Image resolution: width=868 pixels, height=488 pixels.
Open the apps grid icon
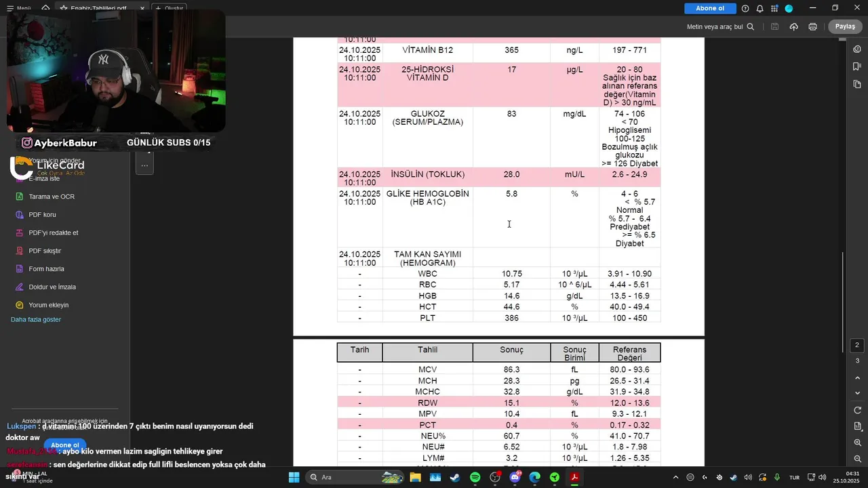[774, 8]
